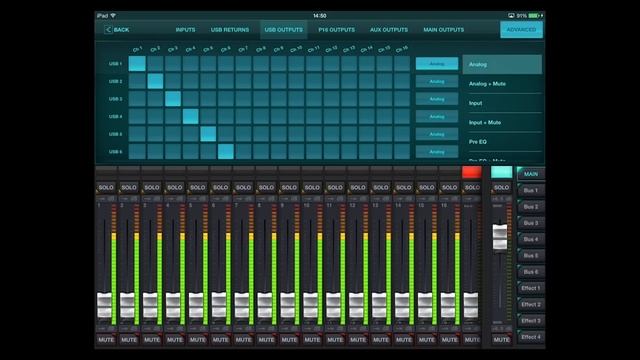
Task: Select Effect 4 sends layer
Action: (x=531, y=337)
